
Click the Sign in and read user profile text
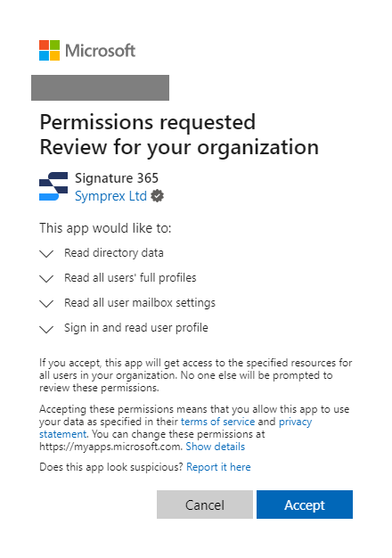coord(136,328)
